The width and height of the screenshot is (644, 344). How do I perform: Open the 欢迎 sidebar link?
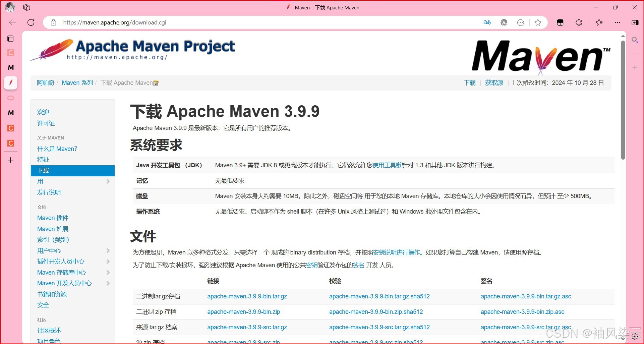(43, 112)
